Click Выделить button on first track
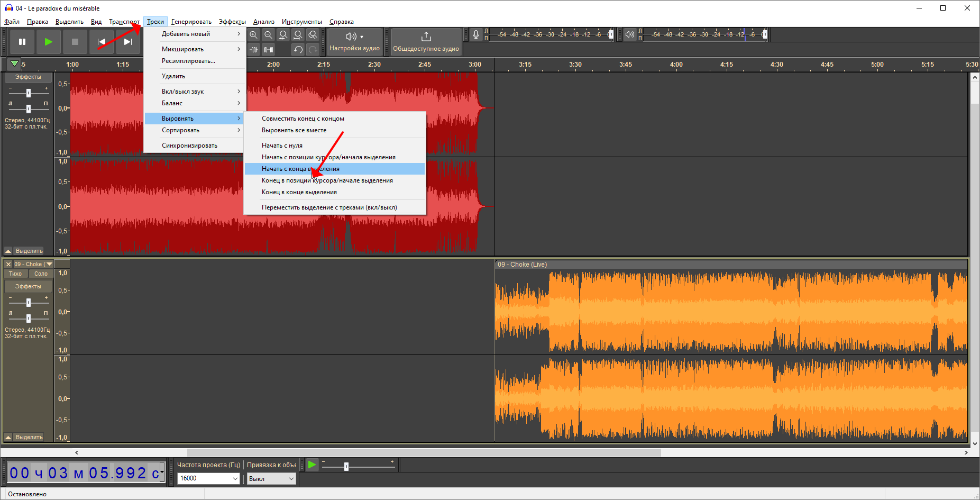The height and width of the screenshot is (500, 980). [x=29, y=251]
